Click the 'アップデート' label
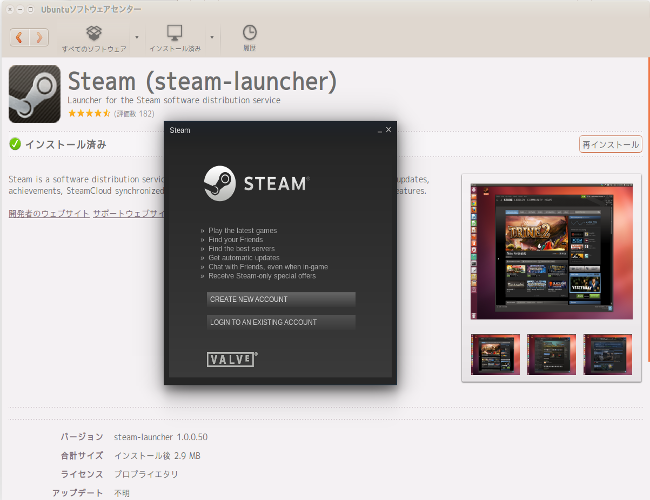Viewport: 650px width, 500px height. coord(78,493)
